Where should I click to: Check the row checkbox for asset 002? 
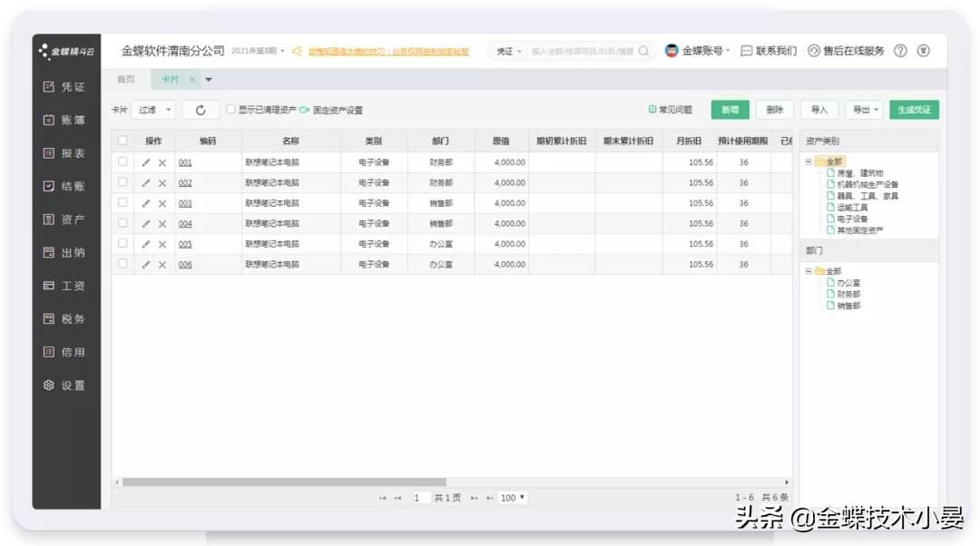[123, 182]
